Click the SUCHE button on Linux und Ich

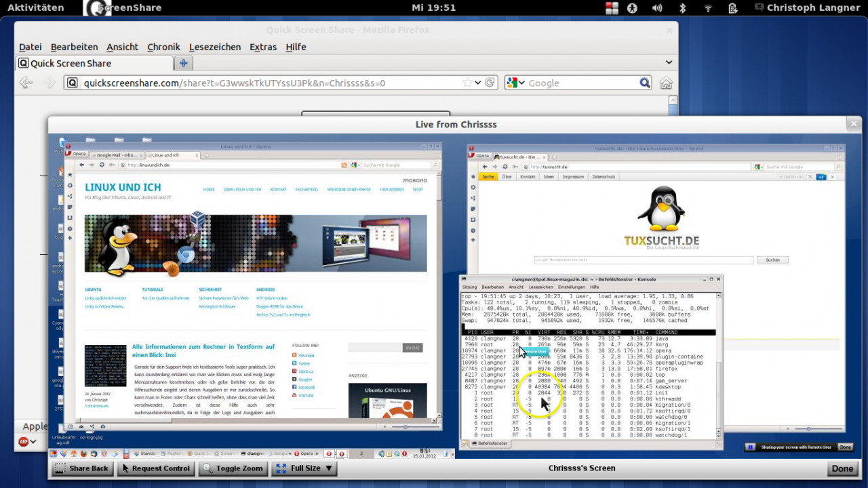(412, 348)
